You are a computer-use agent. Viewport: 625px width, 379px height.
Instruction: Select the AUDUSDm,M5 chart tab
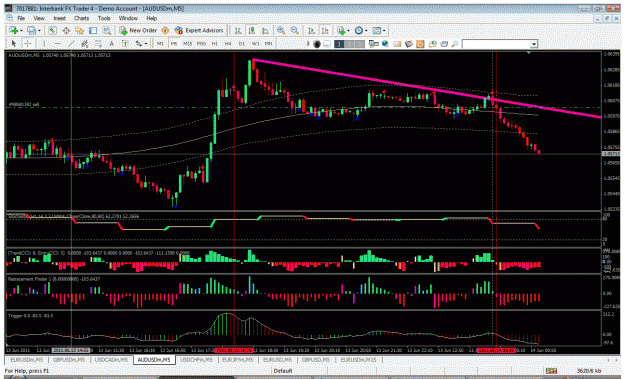click(154, 360)
